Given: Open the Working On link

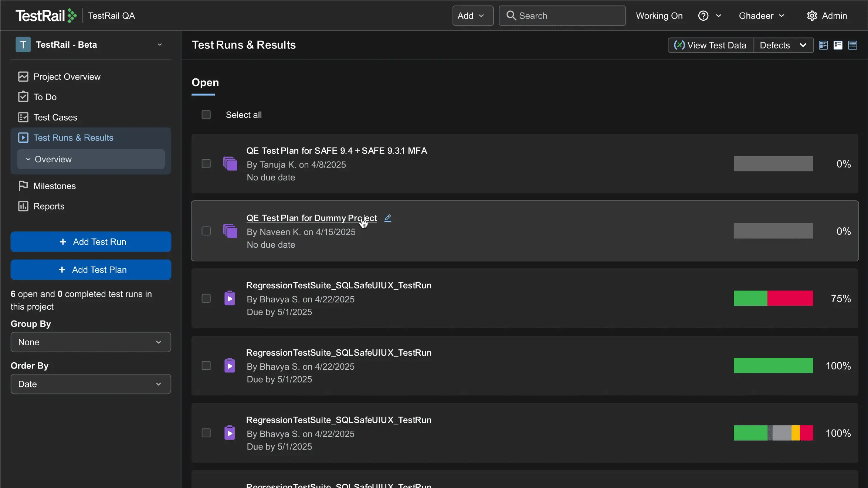Looking at the screenshot, I should click(x=659, y=16).
